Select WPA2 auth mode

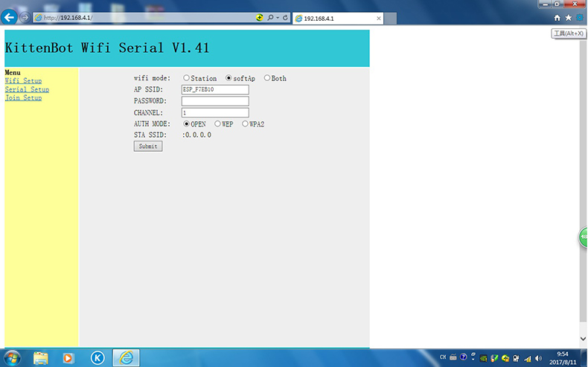[x=245, y=124]
